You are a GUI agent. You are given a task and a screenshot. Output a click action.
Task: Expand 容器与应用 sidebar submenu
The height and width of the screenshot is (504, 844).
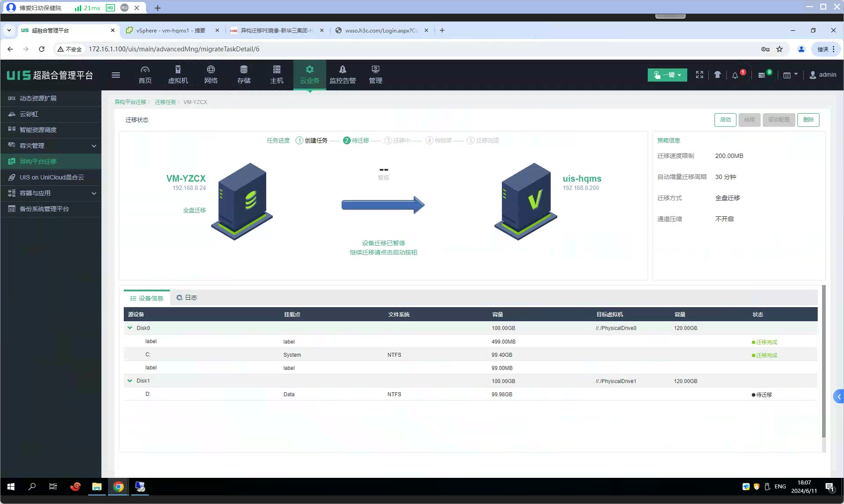94,193
